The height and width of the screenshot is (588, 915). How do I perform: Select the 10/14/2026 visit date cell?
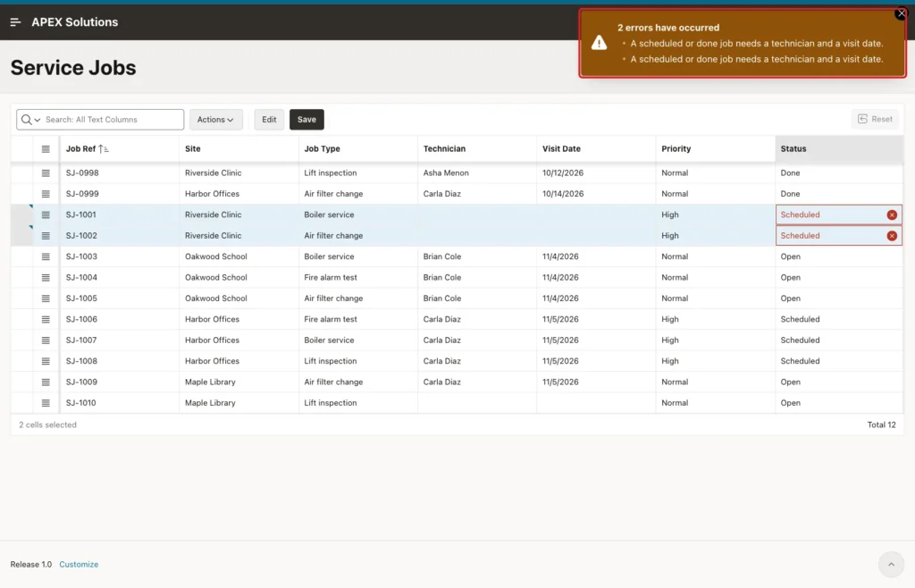(x=596, y=194)
